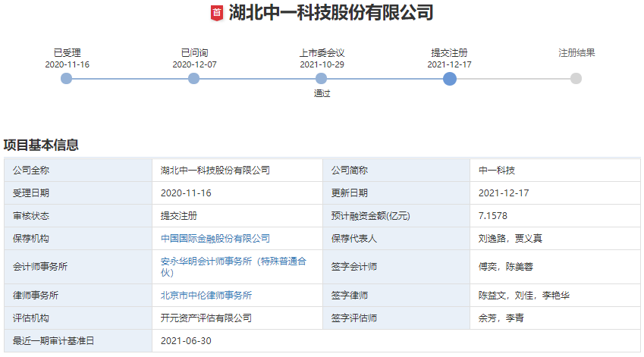Click the 项目基本信息 section heading
This screenshot has width=644, height=357.
click(41, 145)
